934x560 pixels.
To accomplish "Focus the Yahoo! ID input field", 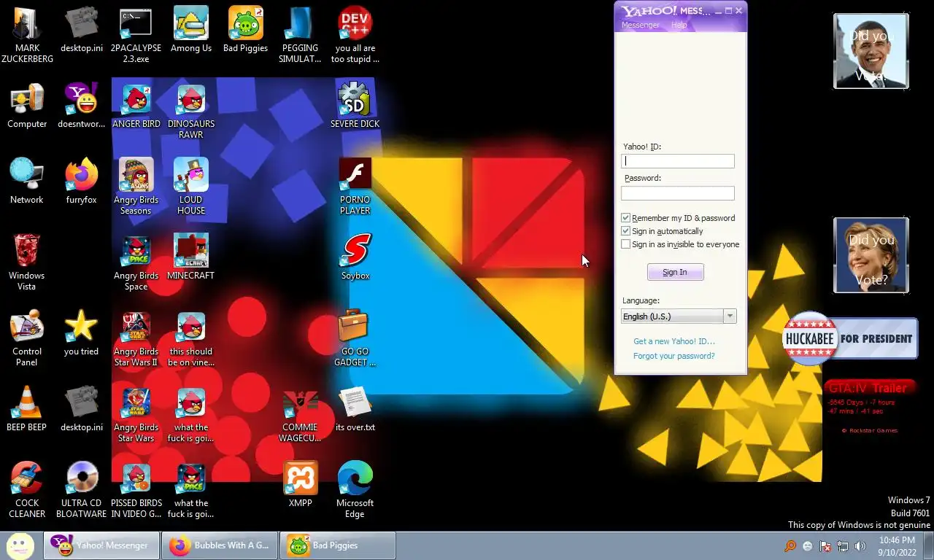I will tap(678, 161).
